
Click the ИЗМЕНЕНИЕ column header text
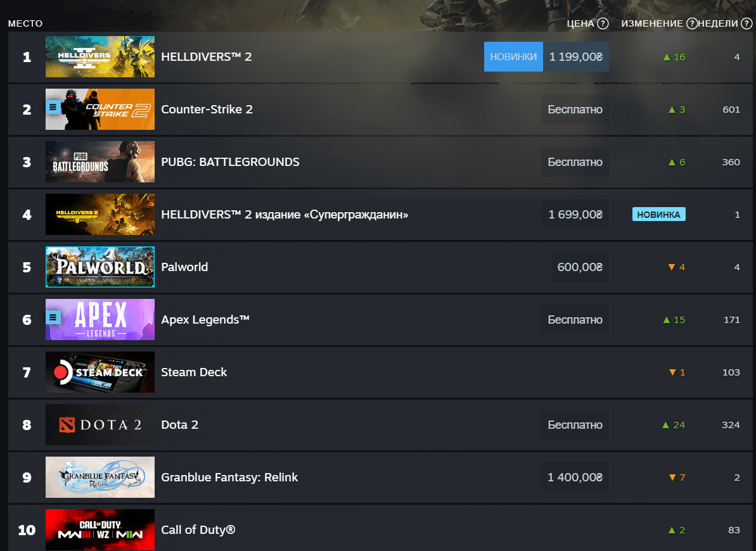tap(652, 23)
